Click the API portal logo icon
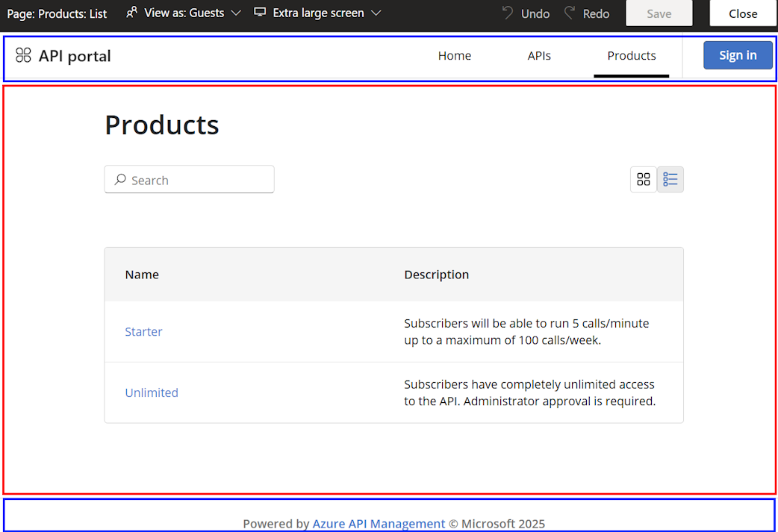Image resolution: width=778 pixels, height=532 pixels. click(x=23, y=55)
